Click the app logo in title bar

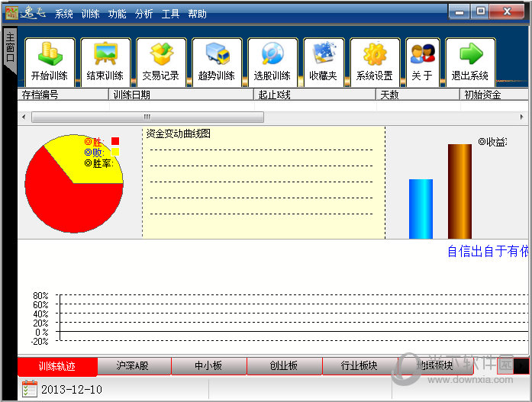click(12, 13)
